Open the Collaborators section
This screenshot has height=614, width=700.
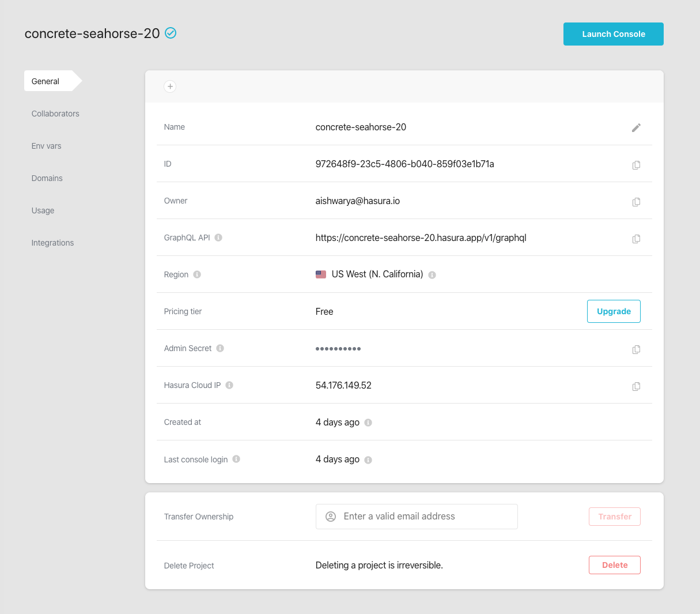click(x=55, y=114)
